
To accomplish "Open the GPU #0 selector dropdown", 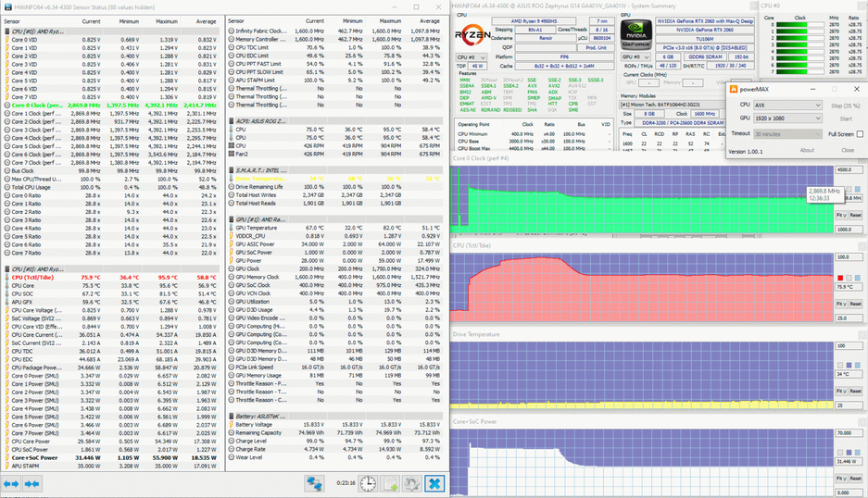I will (636, 57).
